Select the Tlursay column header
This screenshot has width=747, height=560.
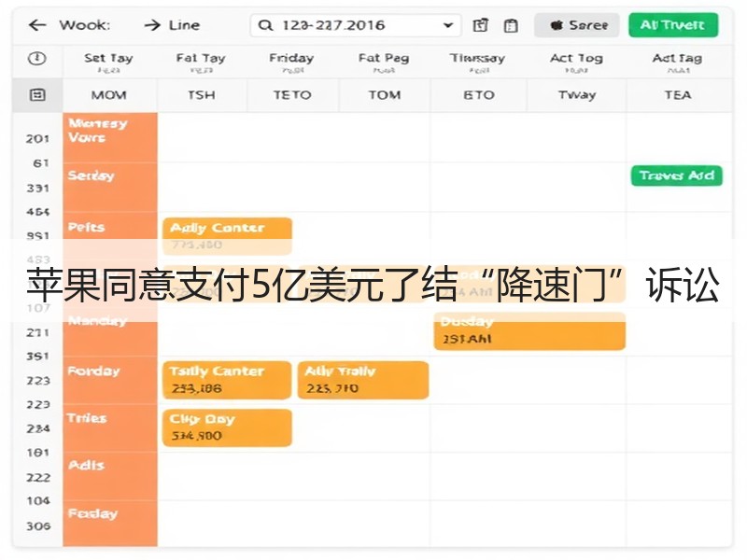(477, 62)
